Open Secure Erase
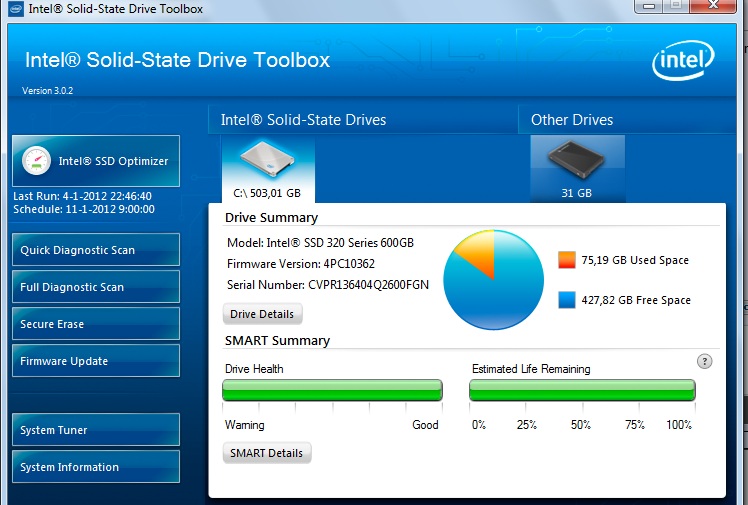Screen dimensions: 748x505 pos(96,324)
